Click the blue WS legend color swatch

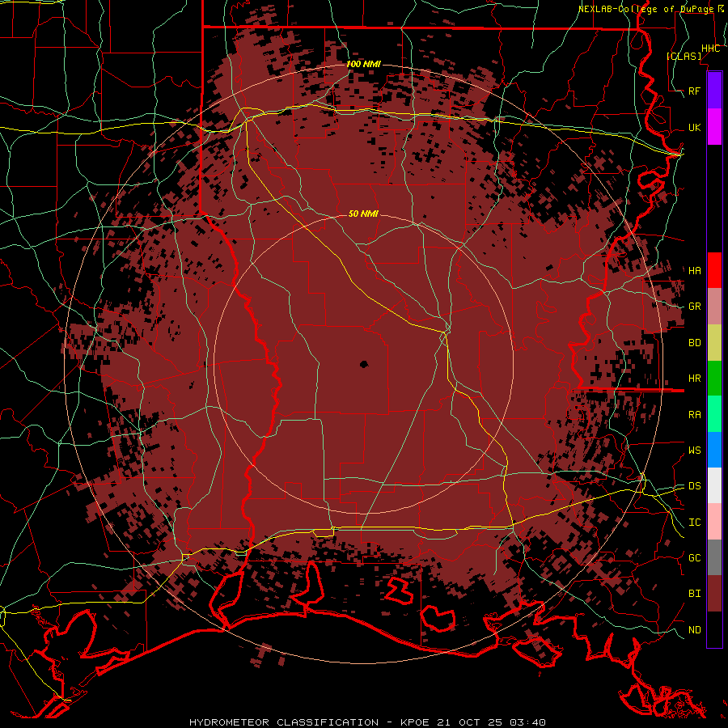[x=714, y=450]
